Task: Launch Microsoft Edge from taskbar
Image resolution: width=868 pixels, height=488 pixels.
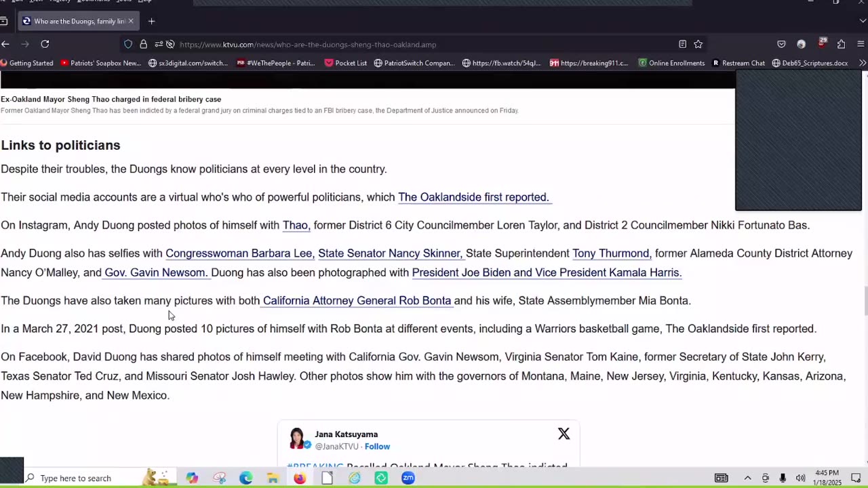Action: pyautogui.click(x=246, y=478)
